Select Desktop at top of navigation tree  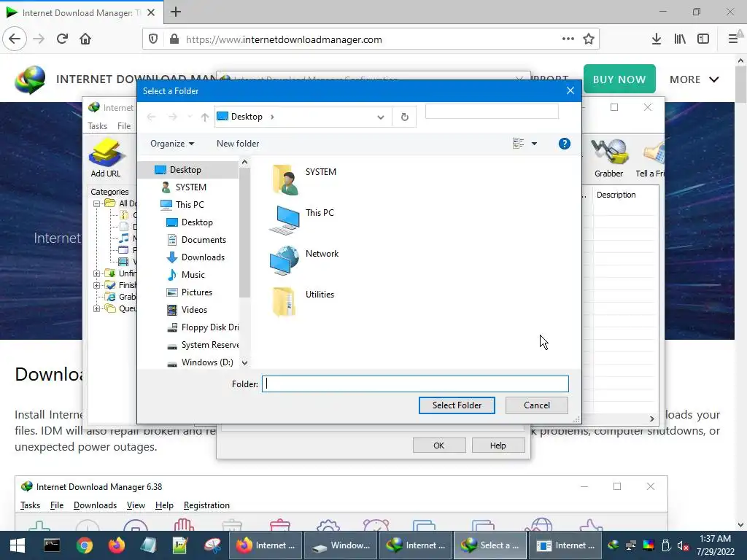(185, 169)
